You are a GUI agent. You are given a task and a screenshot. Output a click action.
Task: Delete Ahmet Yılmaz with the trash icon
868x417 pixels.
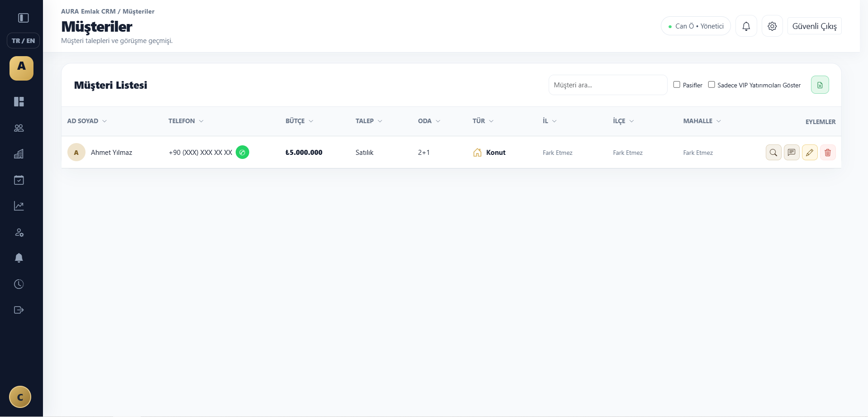point(828,153)
